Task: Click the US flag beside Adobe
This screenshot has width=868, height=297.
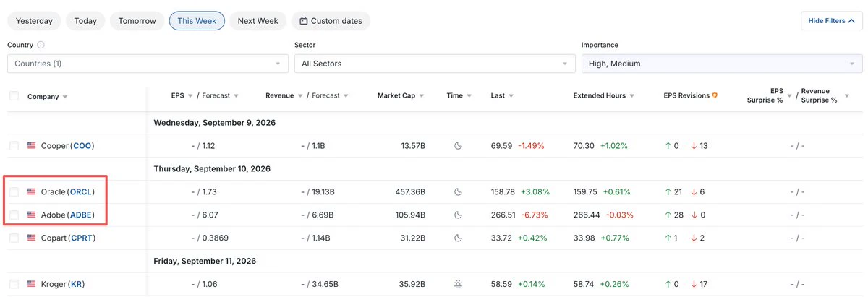Action: (x=31, y=215)
